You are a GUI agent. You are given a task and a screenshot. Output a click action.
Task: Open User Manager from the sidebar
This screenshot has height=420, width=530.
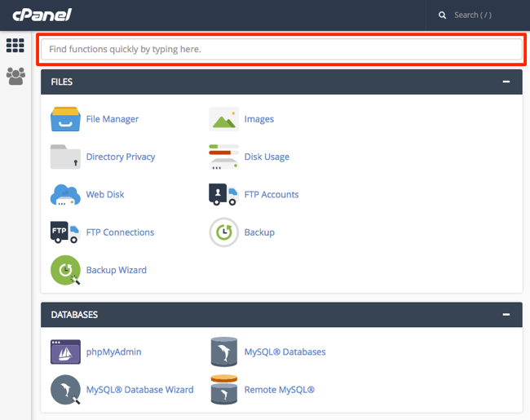(x=15, y=76)
